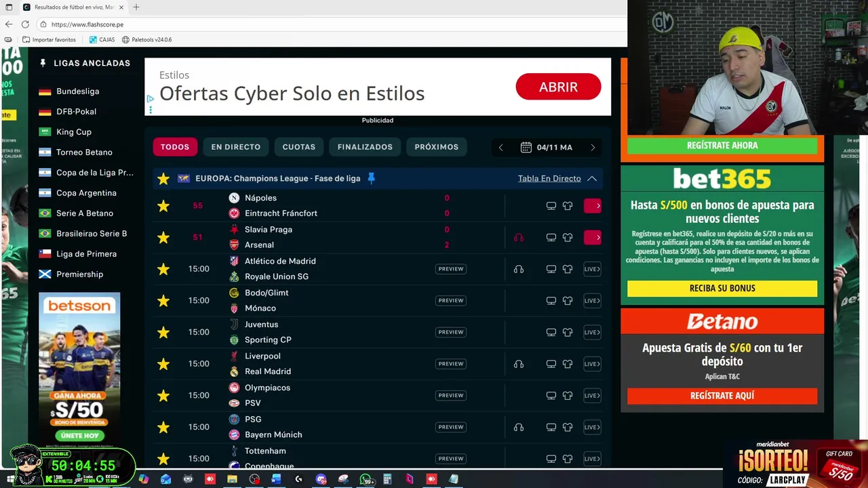Open the calendar date picker 04/11 MA
Viewport: 868px width, 488px height.
[x=547, y=147]
